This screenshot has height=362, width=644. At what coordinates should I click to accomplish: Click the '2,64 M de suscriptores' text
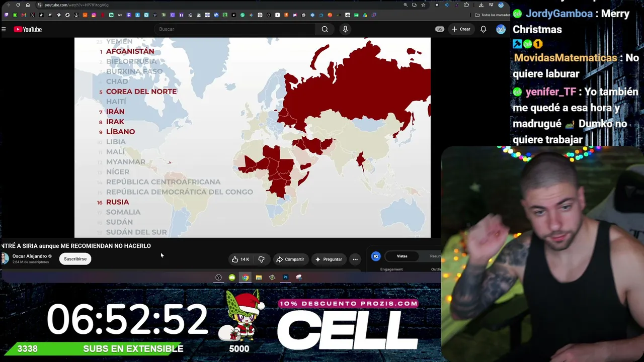point(31,262)
